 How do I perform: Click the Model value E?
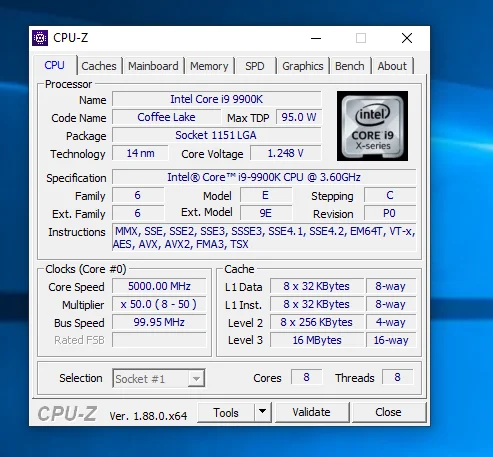tap(266, 195)
